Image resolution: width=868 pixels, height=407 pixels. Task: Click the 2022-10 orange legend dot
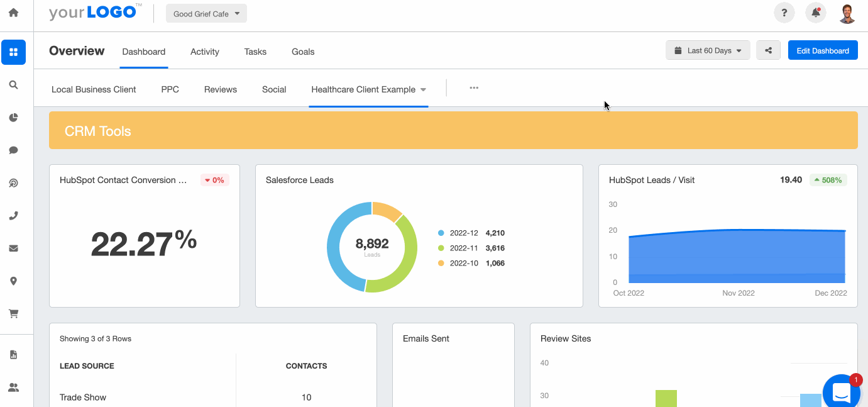[x=441, y=263]
